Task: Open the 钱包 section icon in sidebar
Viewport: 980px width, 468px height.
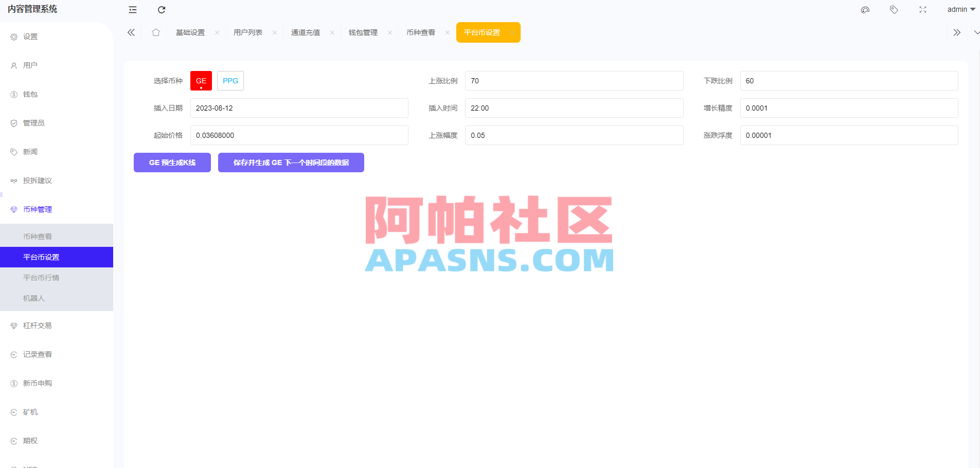Action: 13,94
